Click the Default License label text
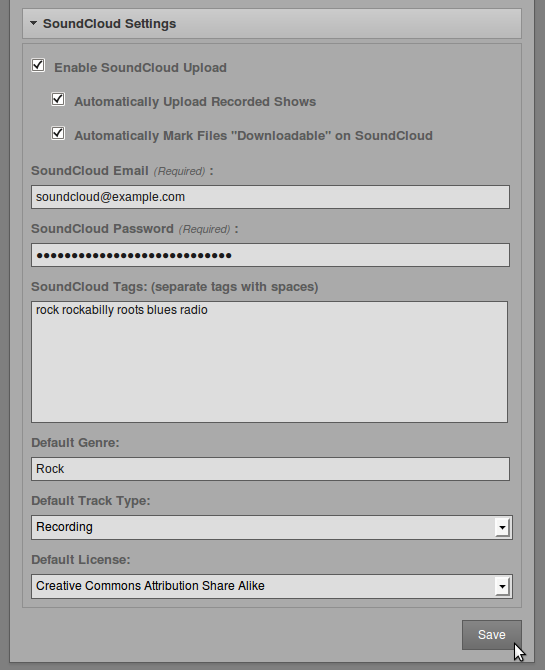This screenshot has height=670, width=545. (x=81, y=559)
